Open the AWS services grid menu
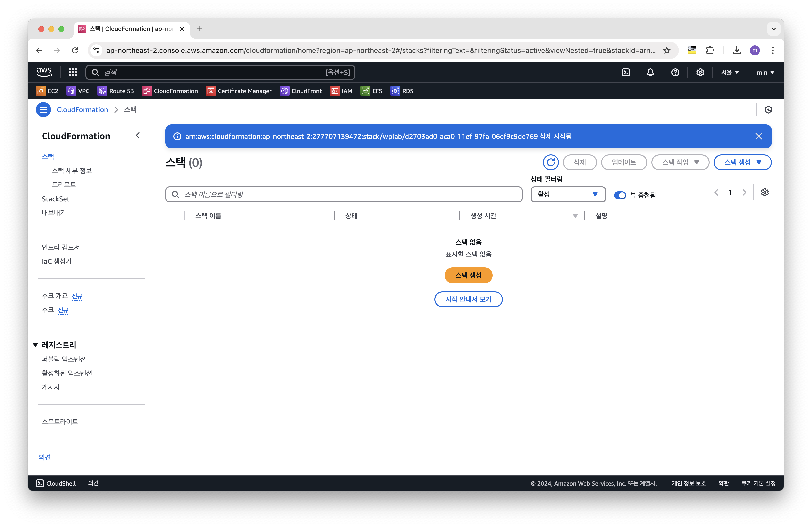This screenshot has height=528, width=812. pyautogui.click(x=73, y=72)
